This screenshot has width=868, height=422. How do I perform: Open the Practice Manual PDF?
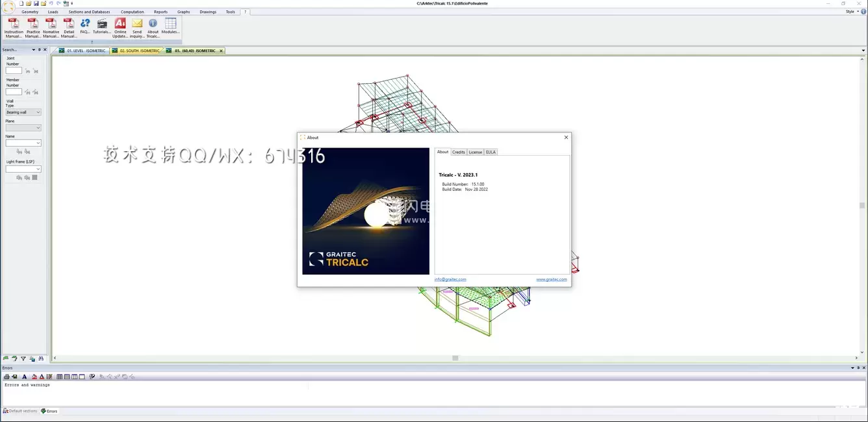(32, 28)
